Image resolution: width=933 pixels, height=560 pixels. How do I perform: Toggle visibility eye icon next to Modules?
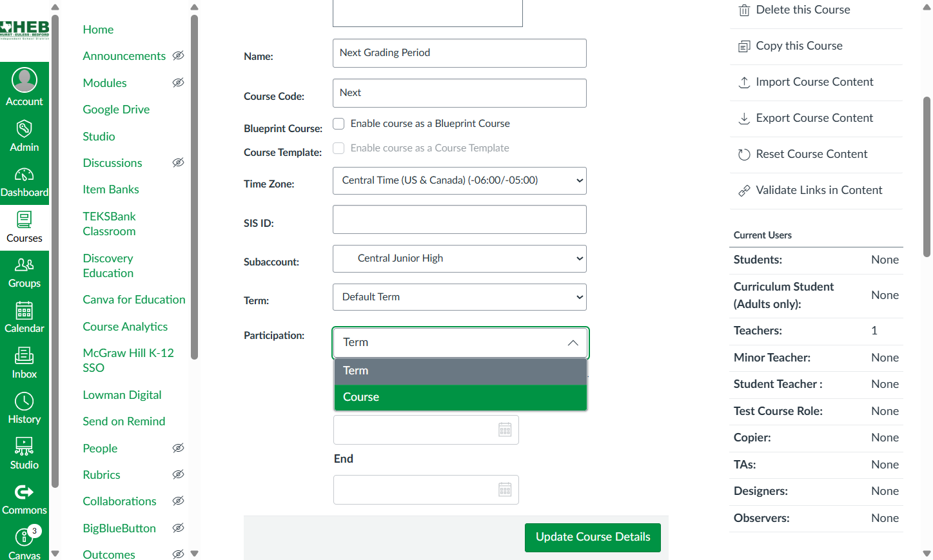(x=179, y=82)
